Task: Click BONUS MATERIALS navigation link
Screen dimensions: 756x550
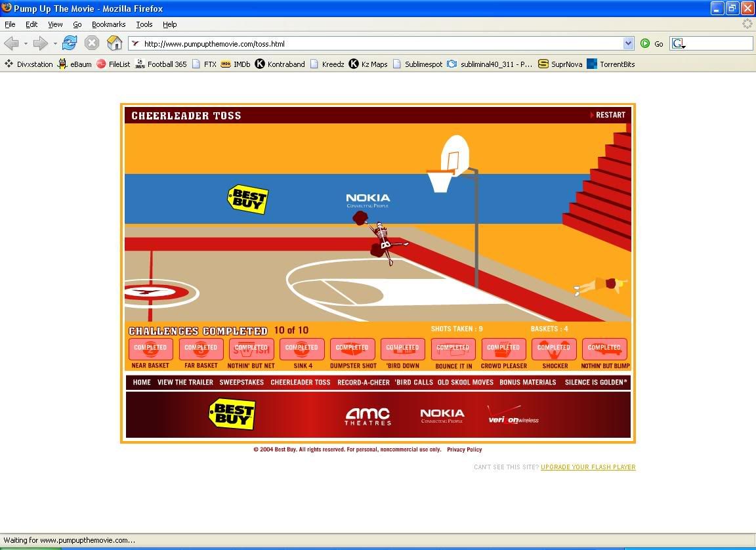Action: pyautogui.click(x=528, y=382)
